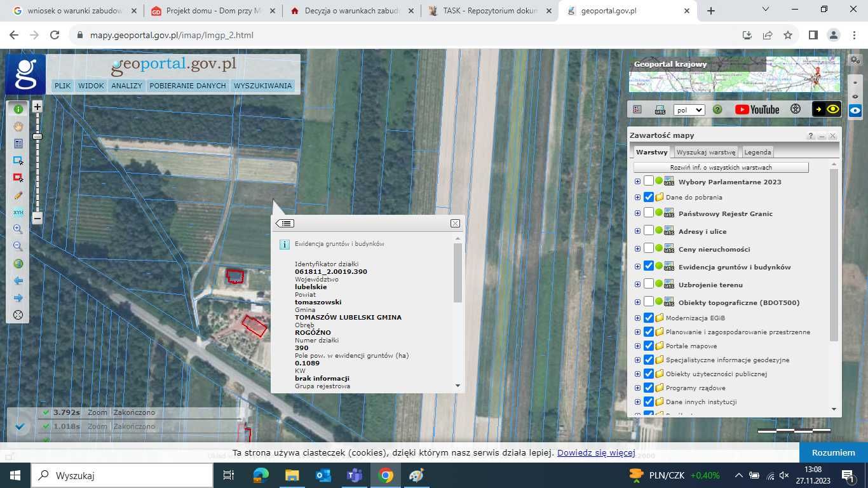This screenshot has height=488, width=868.
Task: Open the table list tool in left toolbar
Action: [18, 144]
